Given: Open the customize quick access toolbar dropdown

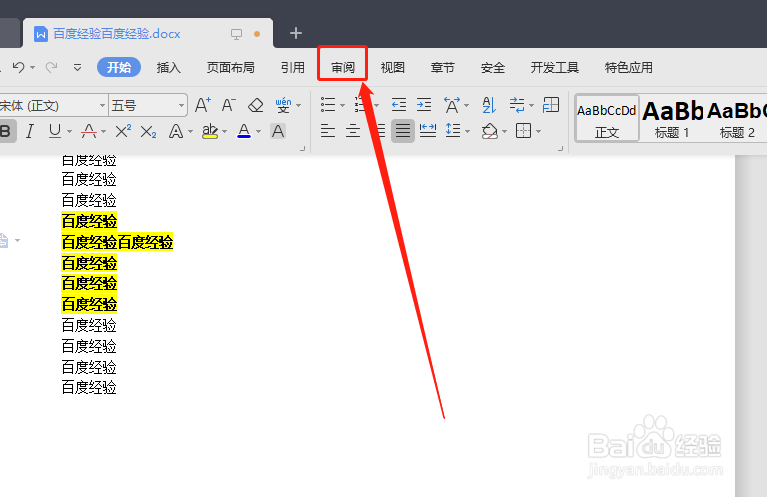Looking at the screenshot, I should pos(77,67).
